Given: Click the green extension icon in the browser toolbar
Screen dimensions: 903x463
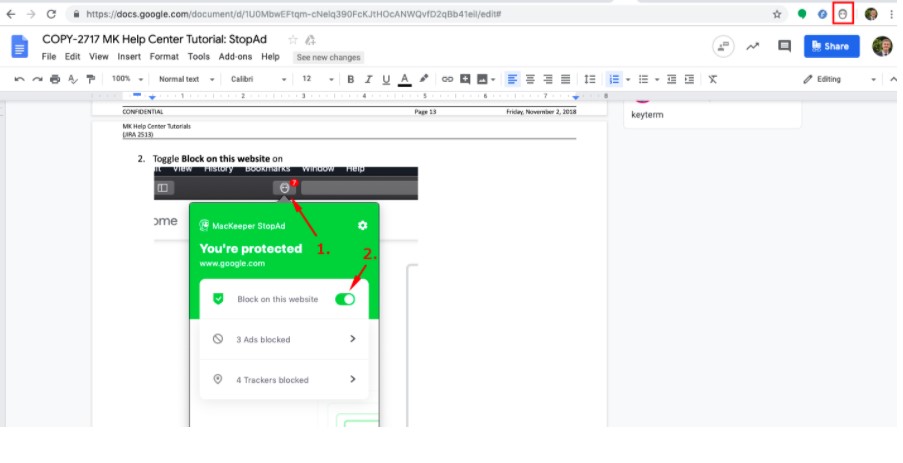Looking at the screenshot, I should click(802, 14).
